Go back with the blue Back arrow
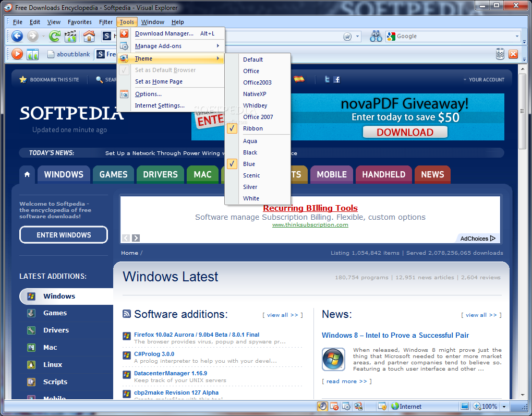Image resolution: width=532 pixels, height=416 pixels. pyautogui.click(x=17, y=36)
